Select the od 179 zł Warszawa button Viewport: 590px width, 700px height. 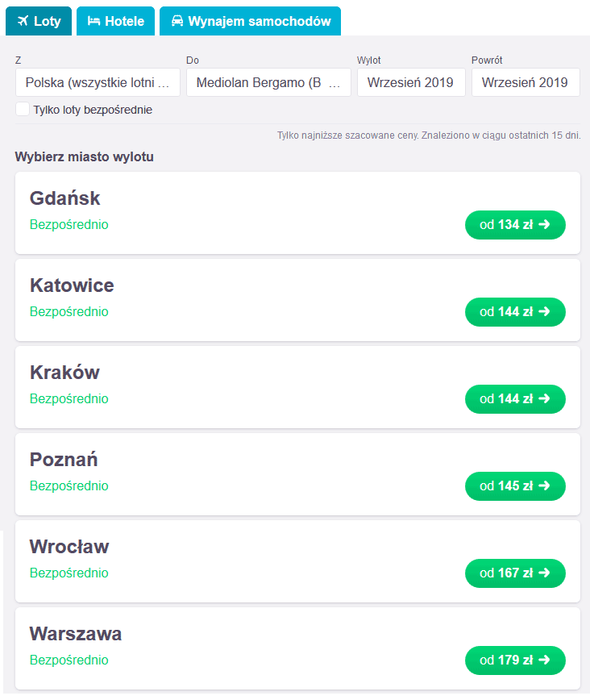click(515, 660)
